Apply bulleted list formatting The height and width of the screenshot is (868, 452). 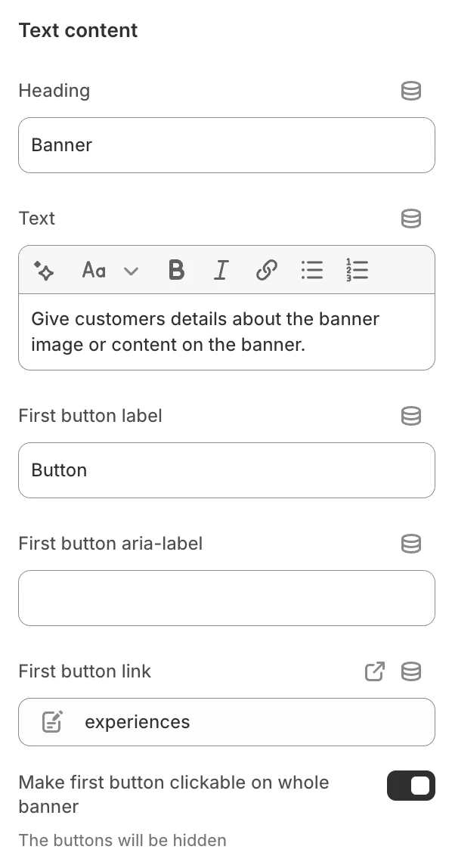[312, 270]
